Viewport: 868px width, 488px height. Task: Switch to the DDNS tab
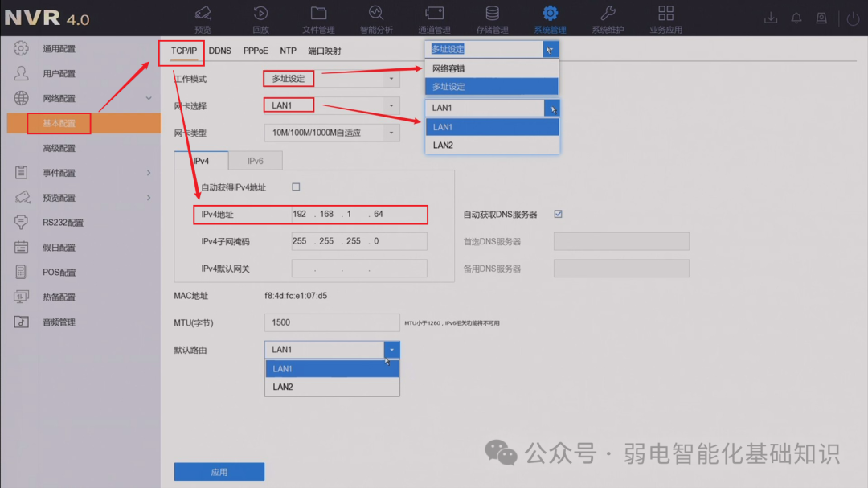219,51
